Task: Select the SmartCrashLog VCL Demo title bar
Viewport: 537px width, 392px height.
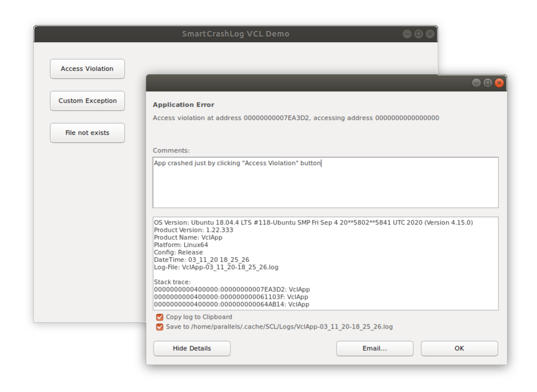Action: [x=235, y=34]
